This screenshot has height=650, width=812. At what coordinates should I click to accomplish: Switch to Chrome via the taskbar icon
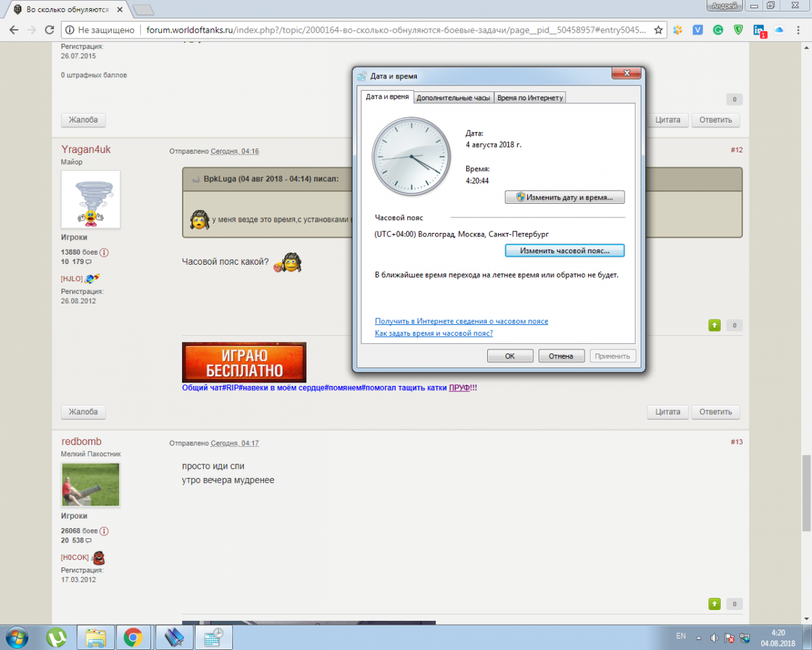coord(133,637)
